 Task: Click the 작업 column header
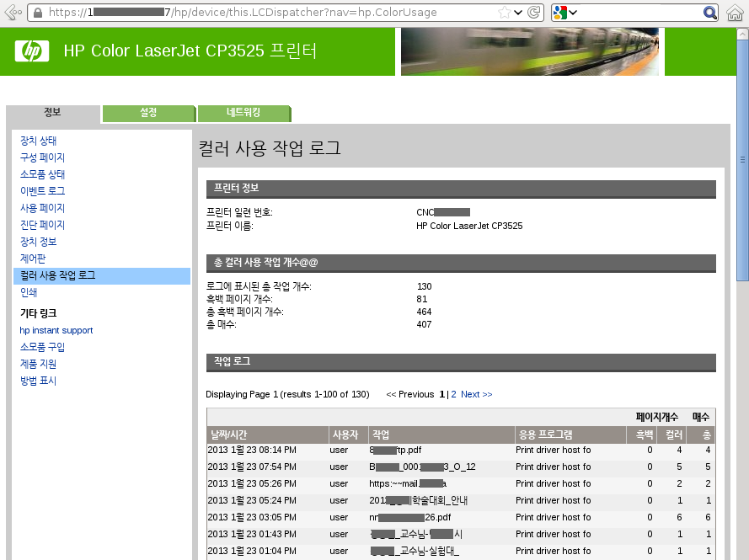click(x=441, y=435)
